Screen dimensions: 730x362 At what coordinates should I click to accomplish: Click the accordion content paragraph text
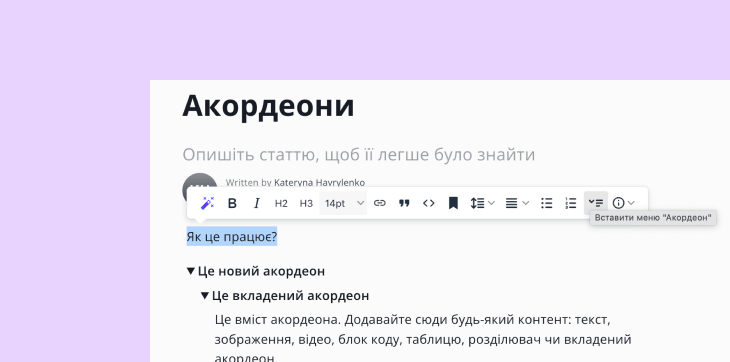click(x=423, y=339)
